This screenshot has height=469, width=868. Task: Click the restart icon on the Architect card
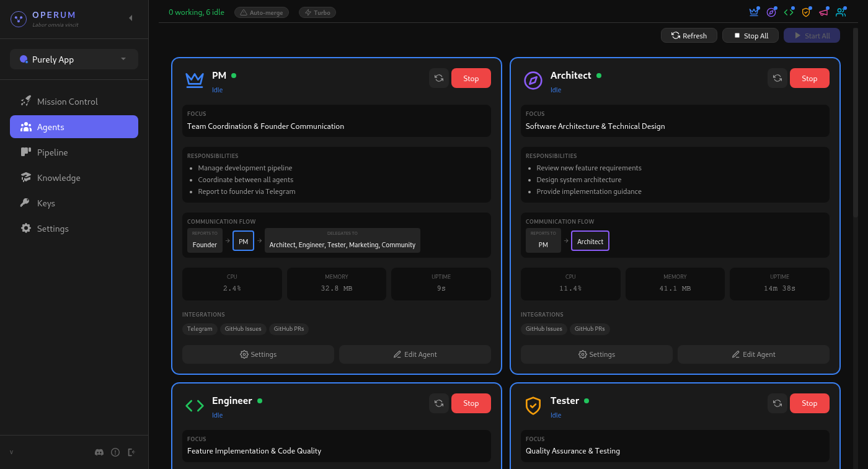tap(777, 78)
